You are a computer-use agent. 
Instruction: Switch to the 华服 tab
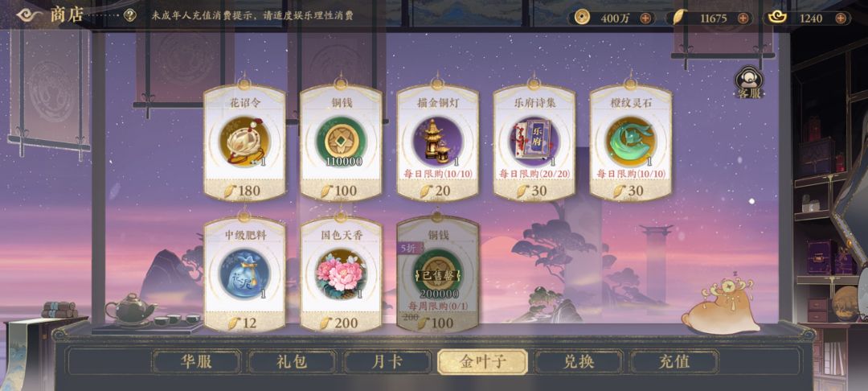197,362
